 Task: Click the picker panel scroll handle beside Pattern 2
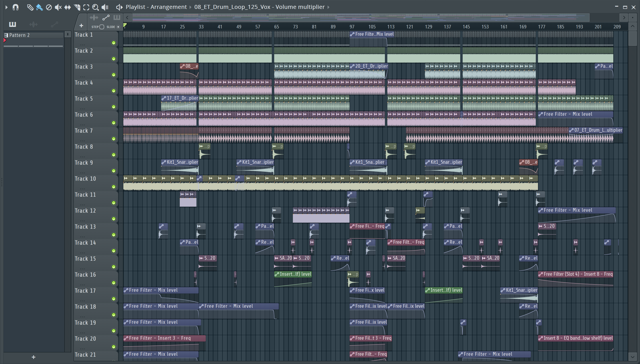(68, 34)
